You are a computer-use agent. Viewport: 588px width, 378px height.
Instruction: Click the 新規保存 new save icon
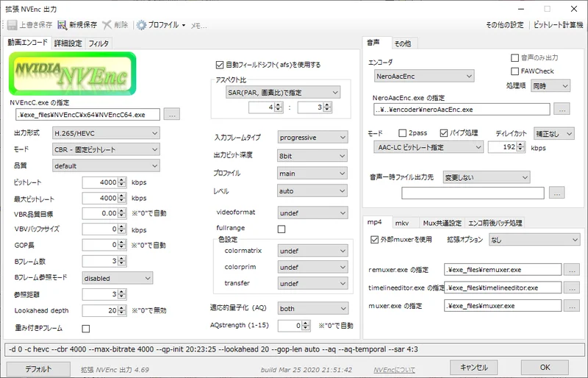(x=63, y=25)
